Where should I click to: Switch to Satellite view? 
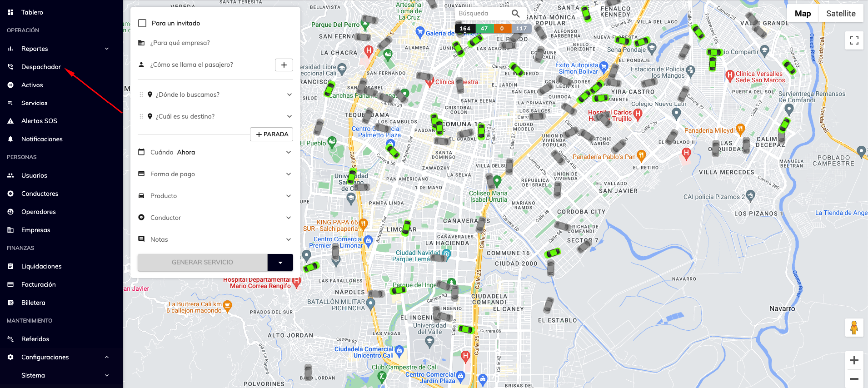point(841,14)
